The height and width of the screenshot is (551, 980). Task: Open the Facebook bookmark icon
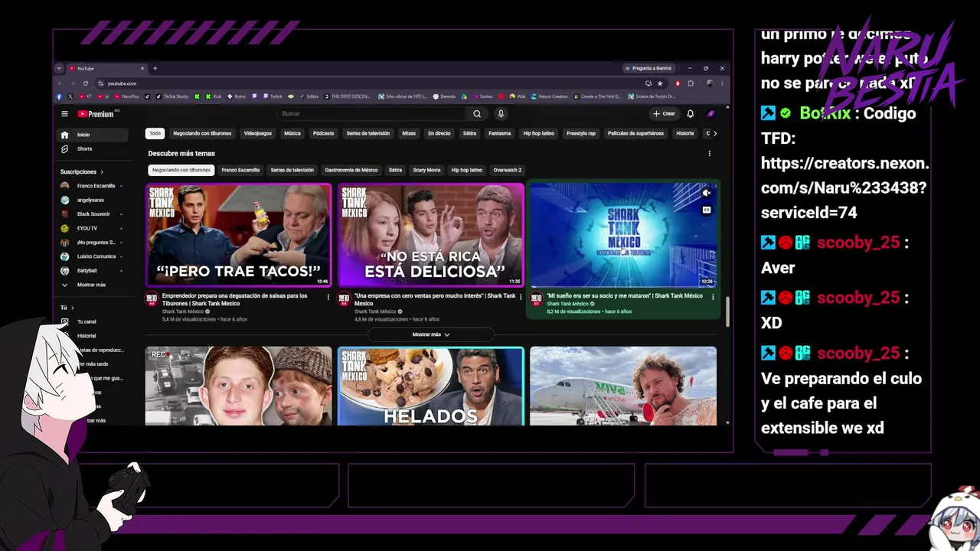(x=59, y=96)
